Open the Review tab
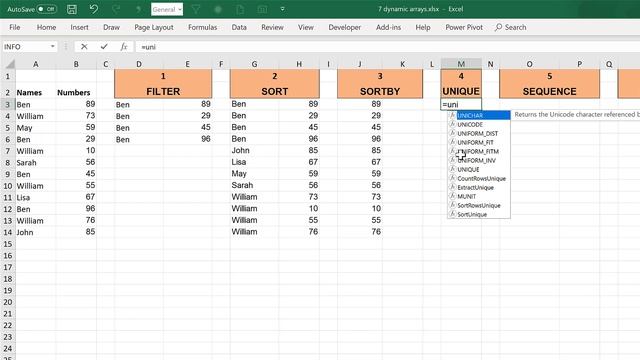640x360 pixels. click(272, 27)
